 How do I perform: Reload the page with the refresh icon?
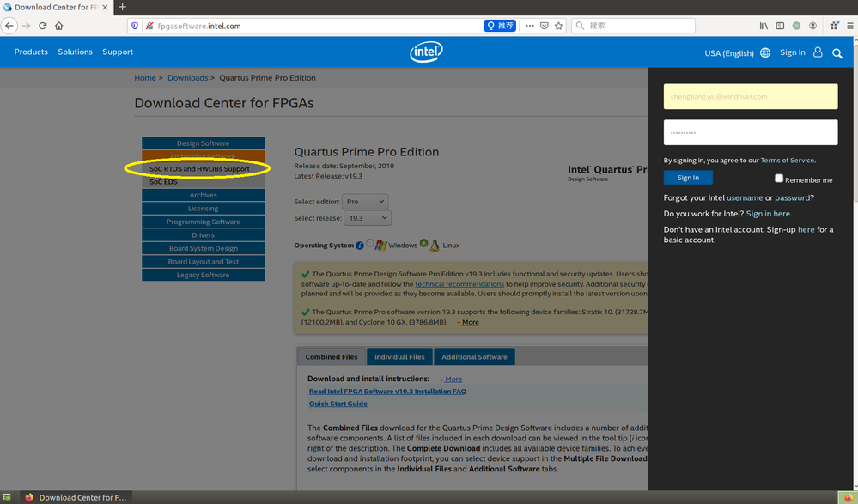[x=43, y=26]
